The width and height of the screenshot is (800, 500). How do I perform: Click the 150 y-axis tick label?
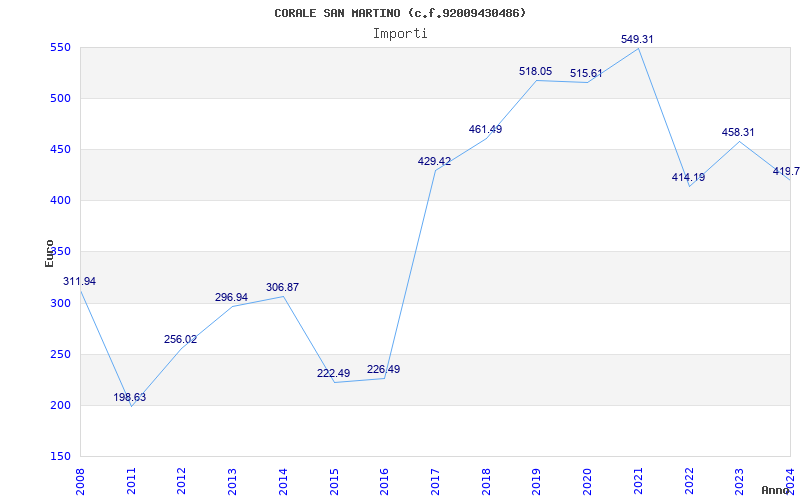click(60, 457)
